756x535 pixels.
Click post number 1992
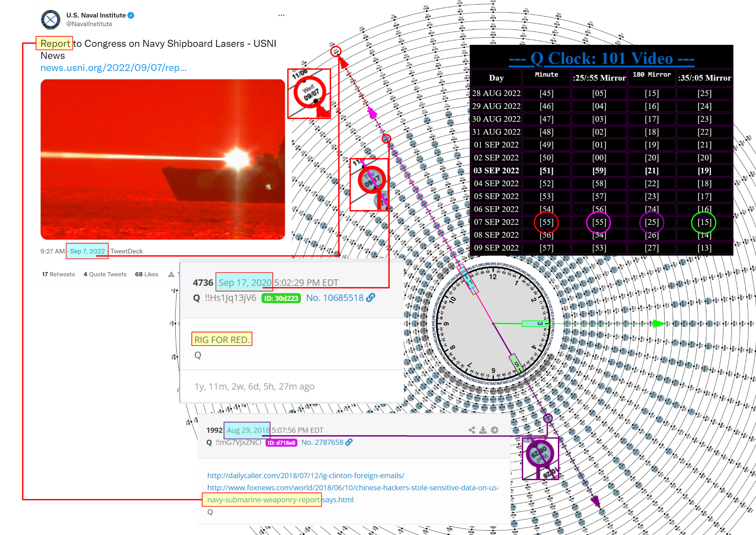pos(214,430)
